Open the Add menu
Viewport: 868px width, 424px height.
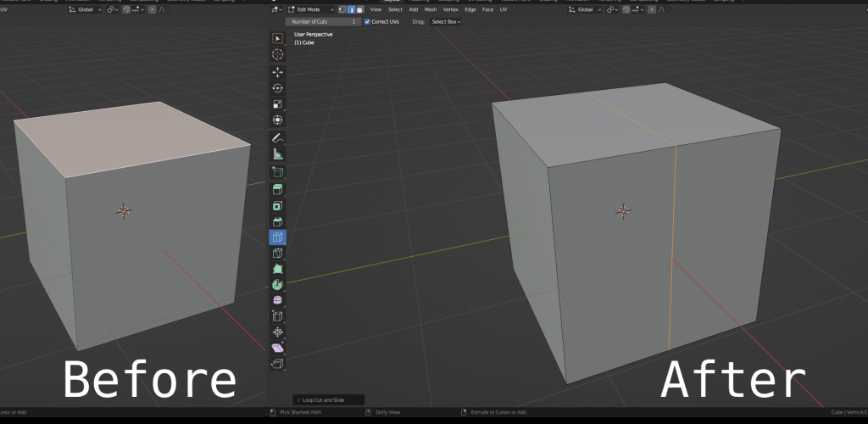414,9
